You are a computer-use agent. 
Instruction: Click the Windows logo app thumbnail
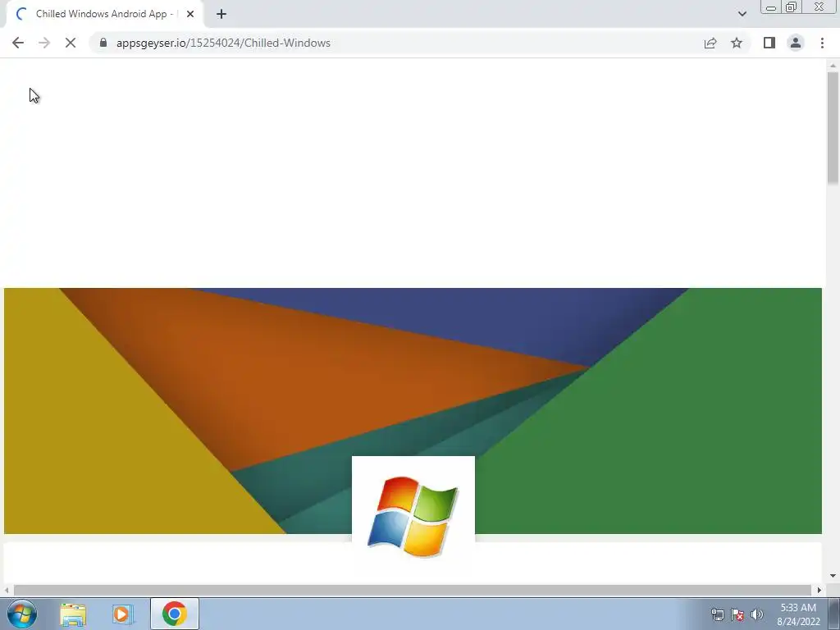(413, 517)
